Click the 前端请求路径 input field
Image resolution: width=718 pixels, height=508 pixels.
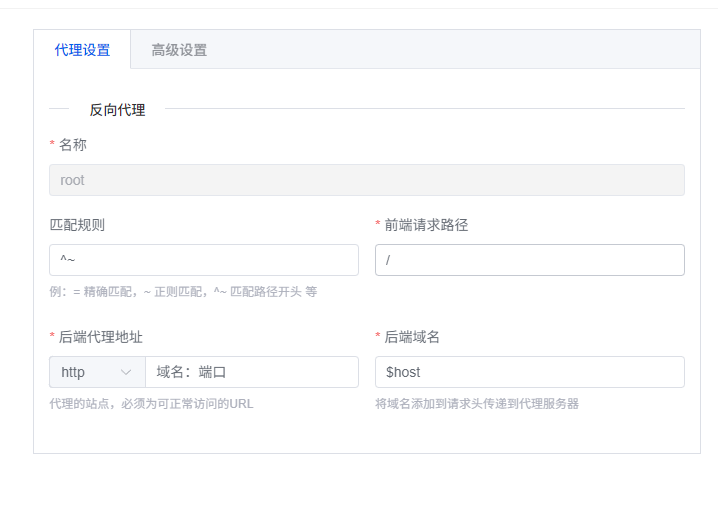coord(530,260)
